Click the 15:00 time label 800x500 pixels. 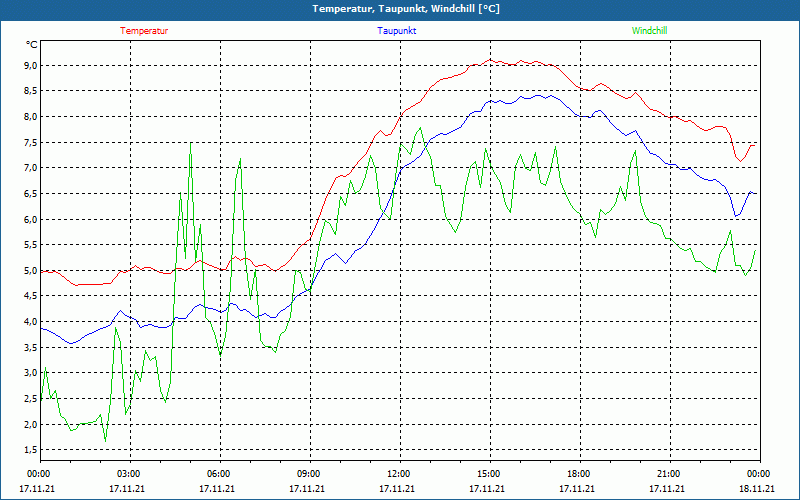[489, 474]
